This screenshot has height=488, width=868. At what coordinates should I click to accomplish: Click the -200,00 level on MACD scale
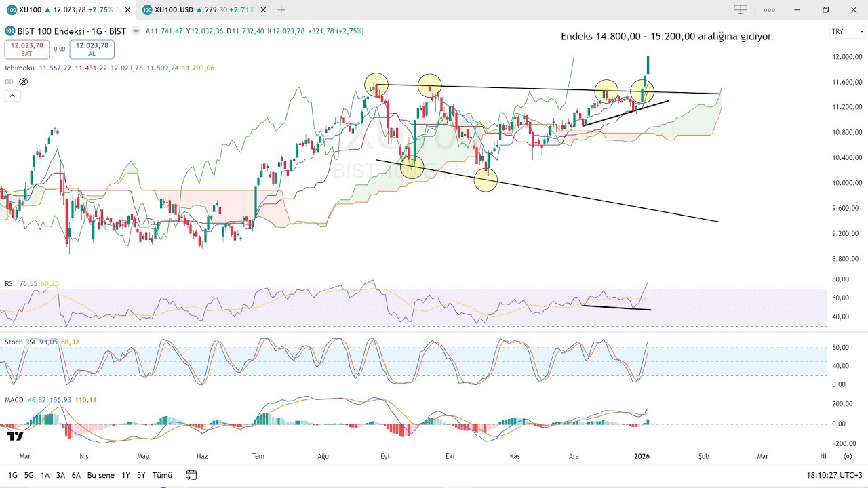[844, 443]
